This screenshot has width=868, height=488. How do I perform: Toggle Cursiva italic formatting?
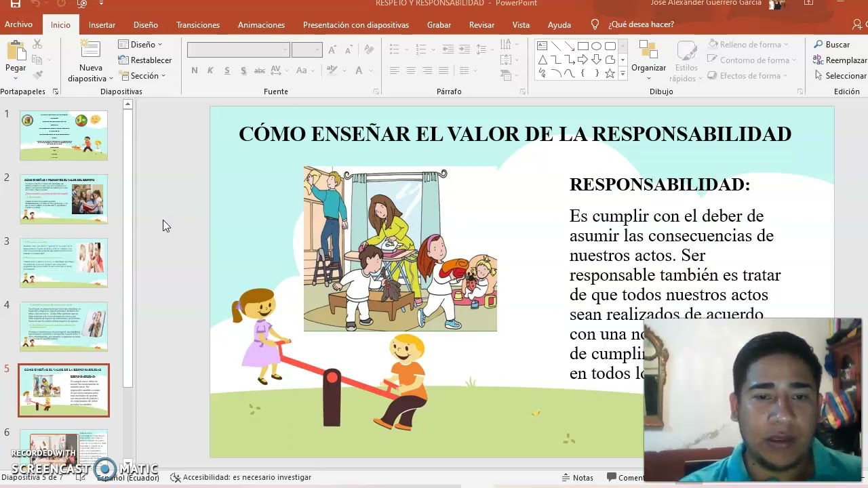[210, 70]
